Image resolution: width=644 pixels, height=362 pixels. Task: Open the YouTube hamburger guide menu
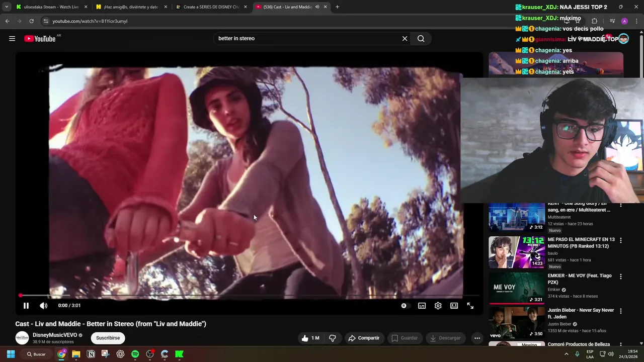click(x=12, y=39)
